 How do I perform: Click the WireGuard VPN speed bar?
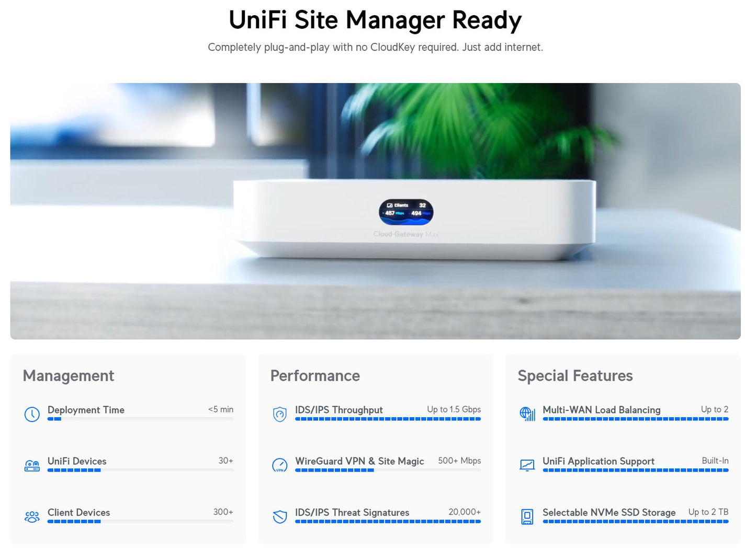(x=388, y=470)
